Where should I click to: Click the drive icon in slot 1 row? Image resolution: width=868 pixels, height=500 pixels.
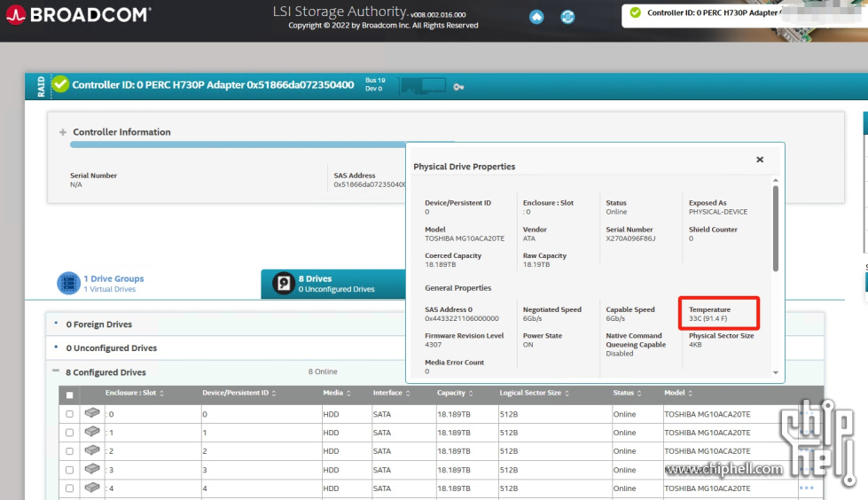click(92, 432)
